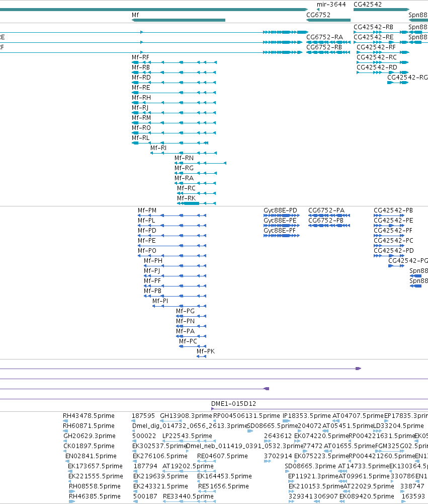Select the CK01897.5prime EST
The height and width of the screenshot is (504, 428).
pos(65,451)
